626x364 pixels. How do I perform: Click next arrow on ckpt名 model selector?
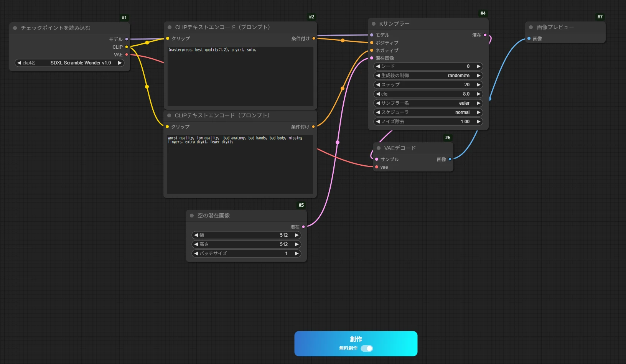tap(120, 63)
